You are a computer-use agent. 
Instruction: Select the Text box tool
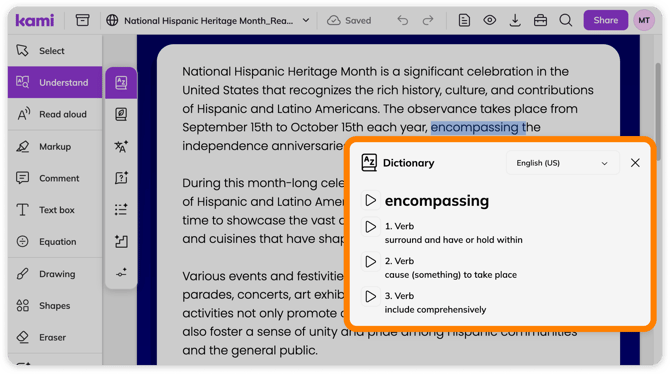[55, 210]
